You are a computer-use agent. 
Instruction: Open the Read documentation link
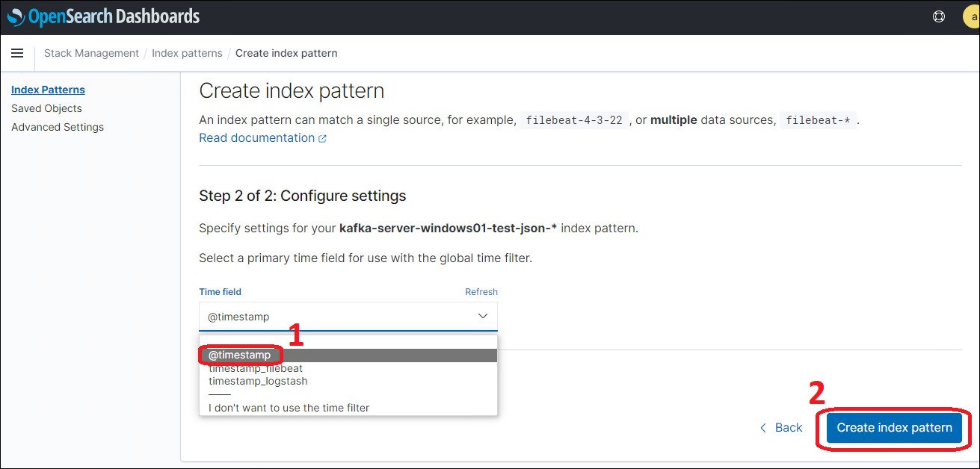pos(256,138)
